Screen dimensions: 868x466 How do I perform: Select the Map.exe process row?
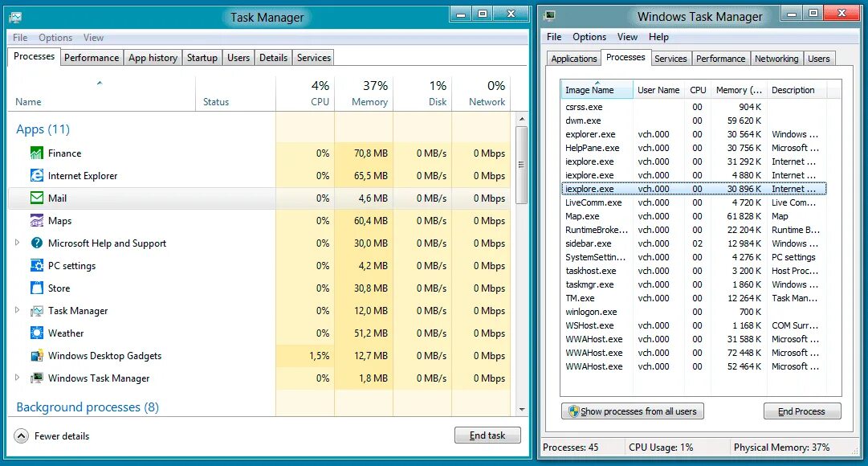coord(694,216)
